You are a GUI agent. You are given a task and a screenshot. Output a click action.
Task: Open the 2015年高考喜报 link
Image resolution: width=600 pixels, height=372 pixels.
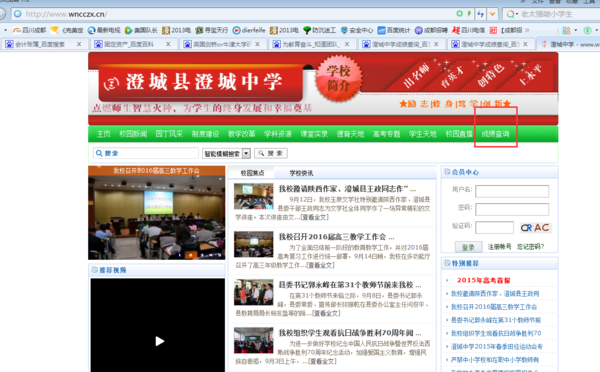484,280
